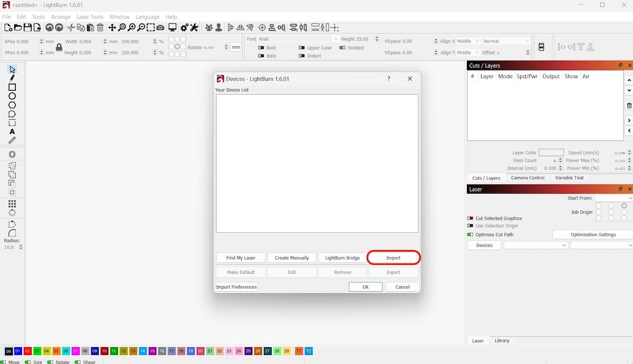Toggle the Upper Case switch
The width and height of the screenshot is (633, 364).
click(302, 47)
